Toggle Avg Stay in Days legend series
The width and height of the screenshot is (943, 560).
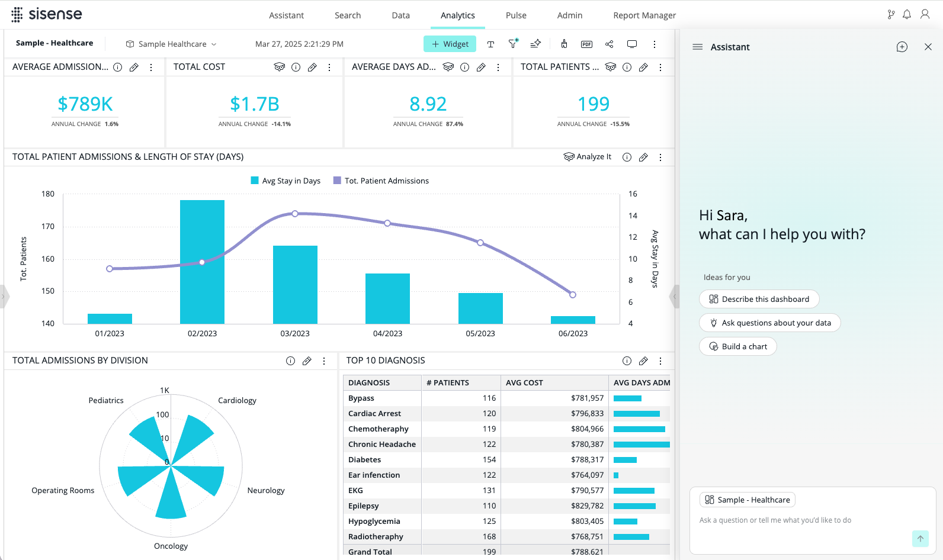click(286, 181)
